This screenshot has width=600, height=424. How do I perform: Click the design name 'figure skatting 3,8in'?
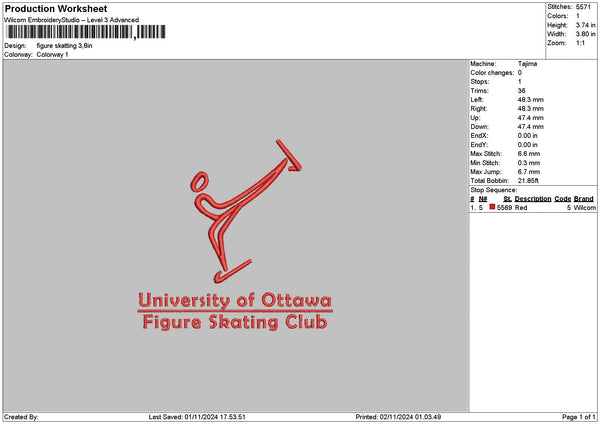pyautogui.click(x=64, y=46)
